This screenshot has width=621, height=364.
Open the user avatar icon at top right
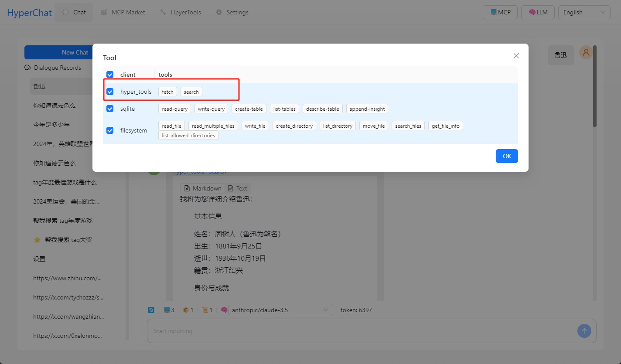(586, 52)
